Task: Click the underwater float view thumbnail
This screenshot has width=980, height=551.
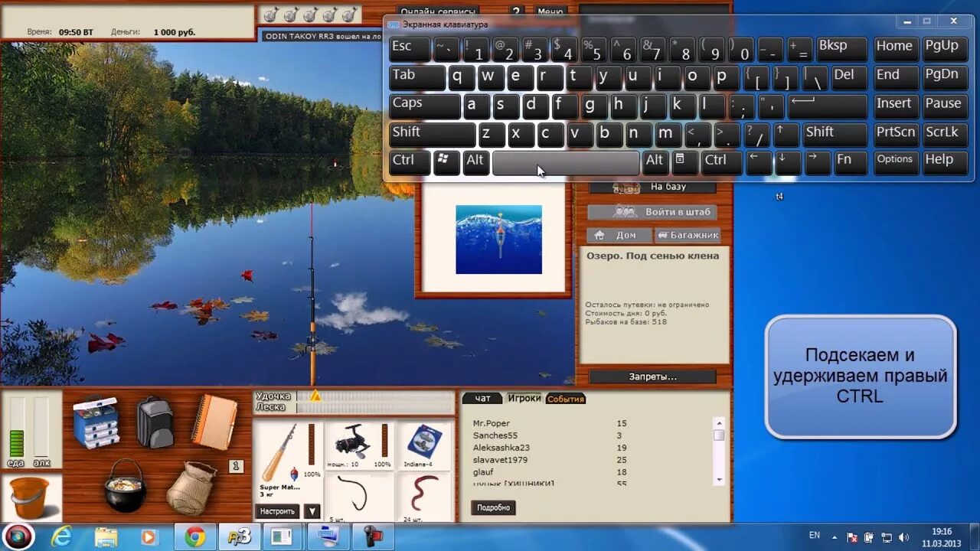Action: [x=498, y=240]
